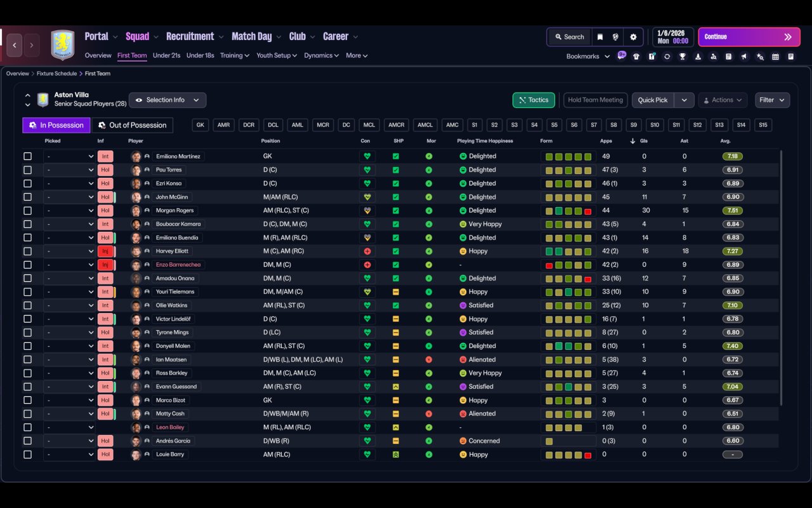The height and width of the screenshot is (508, 812).
Task: Tick the checkbox for Harvey Elliott
Action: 27,251
